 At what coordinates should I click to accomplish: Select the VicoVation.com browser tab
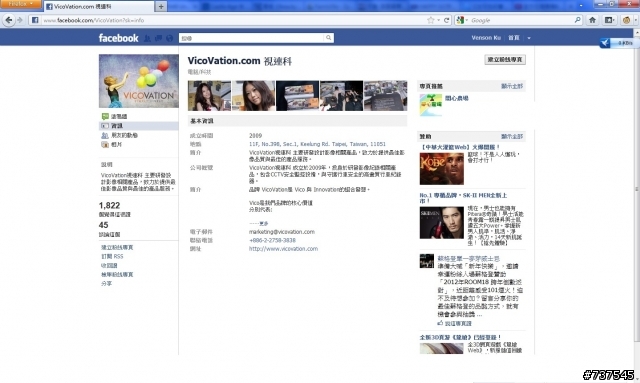pos(99,7)
